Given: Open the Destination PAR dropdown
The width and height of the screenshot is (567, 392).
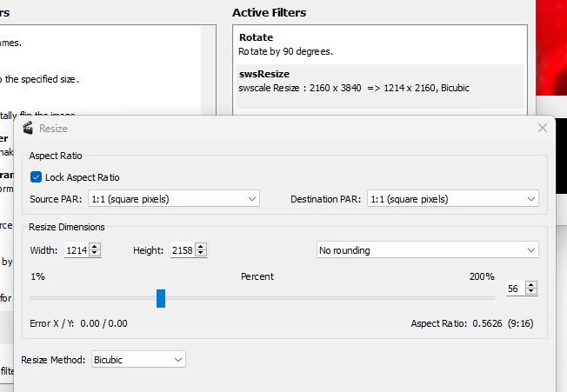Looking at the screenshot, I should click(452, 199).
